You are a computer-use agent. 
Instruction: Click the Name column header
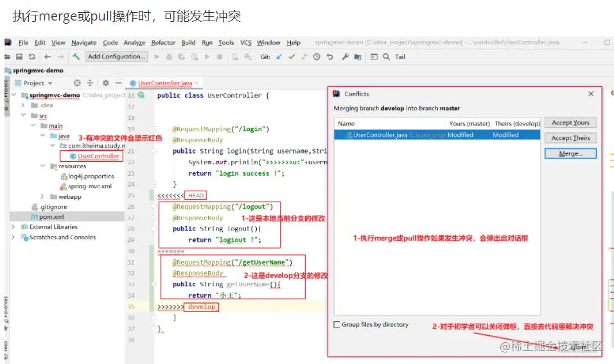click(346, 123)
